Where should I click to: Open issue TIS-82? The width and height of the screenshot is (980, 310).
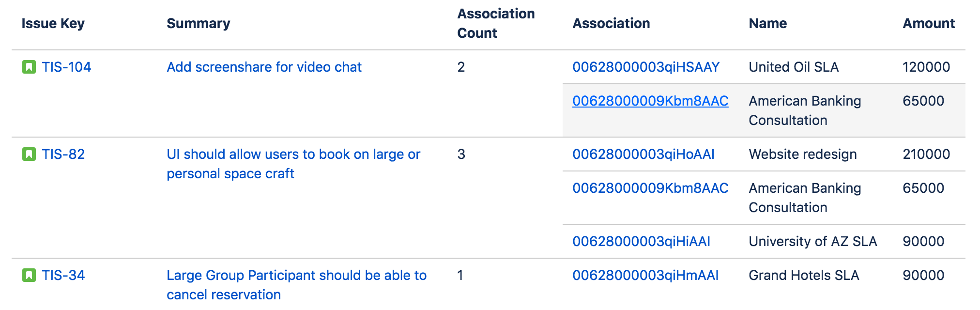(63, 154)
